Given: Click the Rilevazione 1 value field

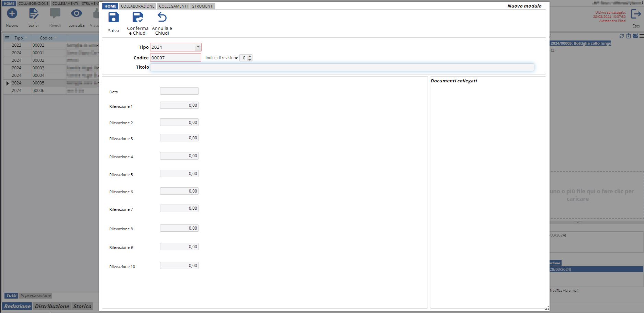Looking at the screenshot, I should [179, 105].
